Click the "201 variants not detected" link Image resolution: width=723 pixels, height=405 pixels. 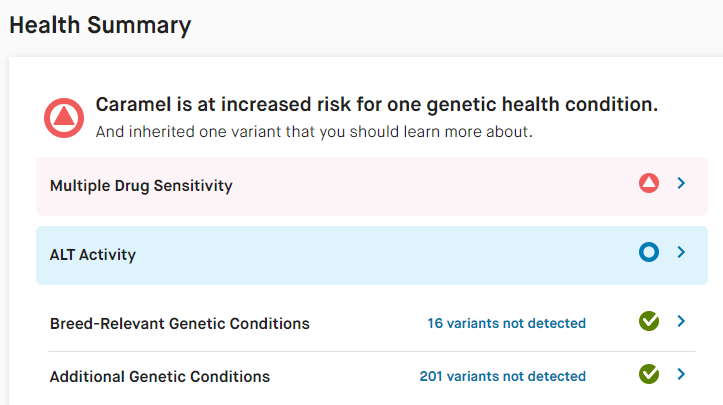(x=502, y=377)
